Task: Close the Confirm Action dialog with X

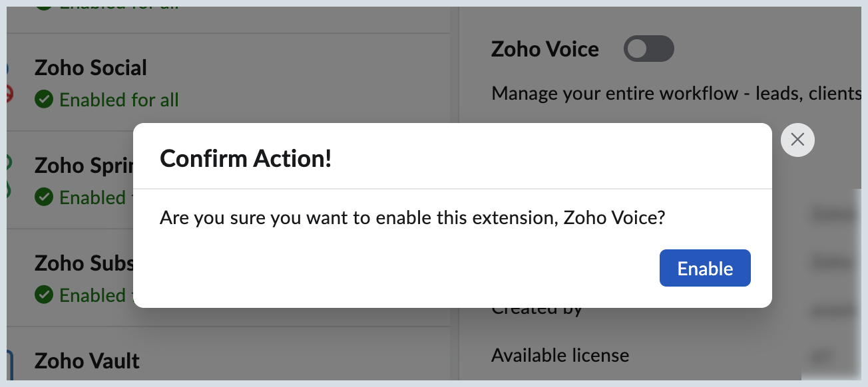Action: [x=797, y=140]
